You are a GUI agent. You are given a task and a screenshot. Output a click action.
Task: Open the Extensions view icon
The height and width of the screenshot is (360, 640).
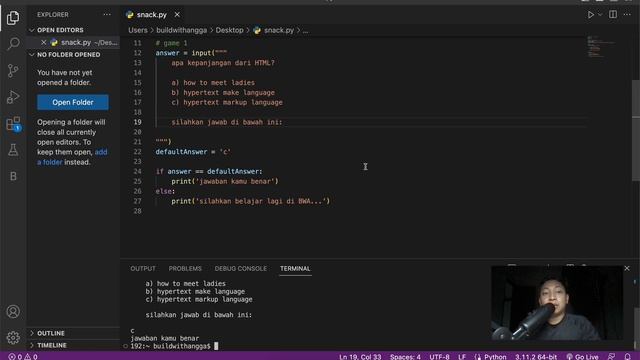click(x=13, y=123)
